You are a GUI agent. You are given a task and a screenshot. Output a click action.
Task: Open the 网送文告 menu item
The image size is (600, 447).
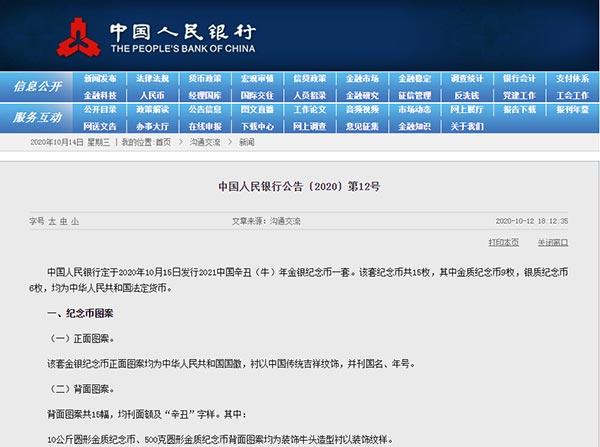(100, 126)
